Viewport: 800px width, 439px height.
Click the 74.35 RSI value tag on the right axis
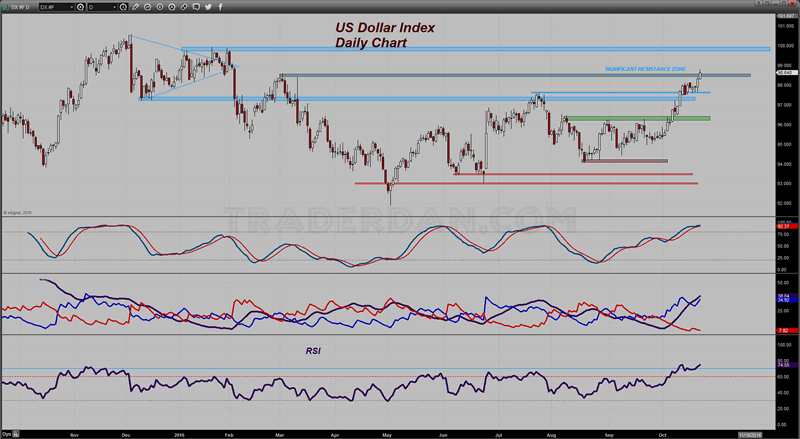click(x=787, y=366)
